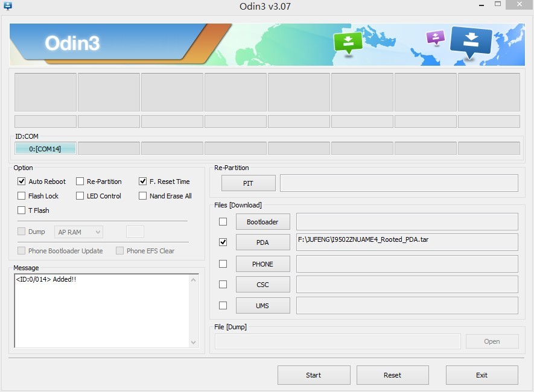
Task: Uncheck the PDA file checkbox
Action: (223, 242)
